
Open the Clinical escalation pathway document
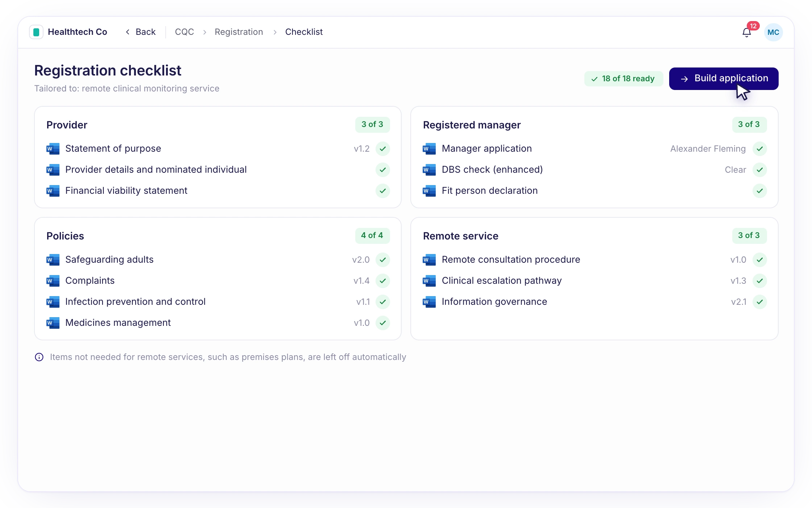[502, 281]
